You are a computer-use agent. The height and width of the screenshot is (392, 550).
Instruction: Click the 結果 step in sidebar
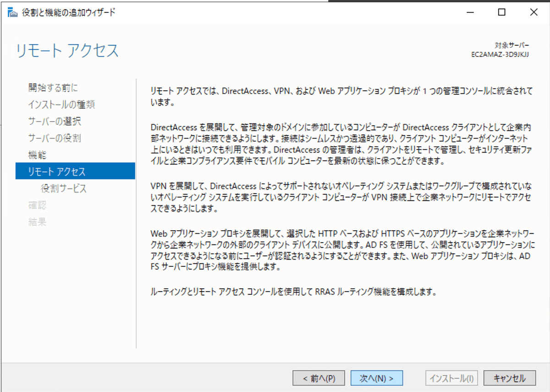(x=37, y=222)
